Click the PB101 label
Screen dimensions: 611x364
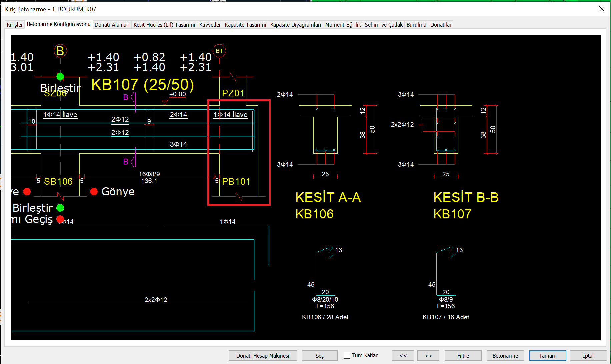[236, 181]
